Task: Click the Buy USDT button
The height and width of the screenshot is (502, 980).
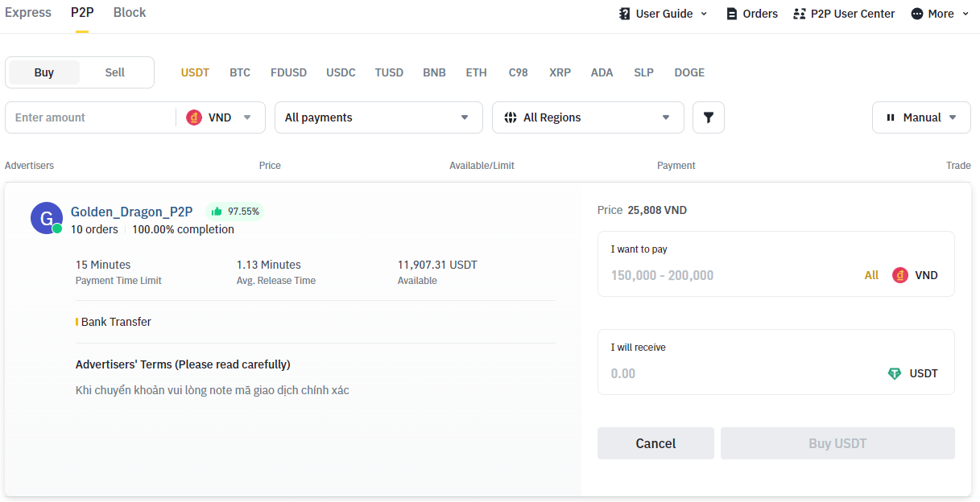Action: (x=837, y=443)
